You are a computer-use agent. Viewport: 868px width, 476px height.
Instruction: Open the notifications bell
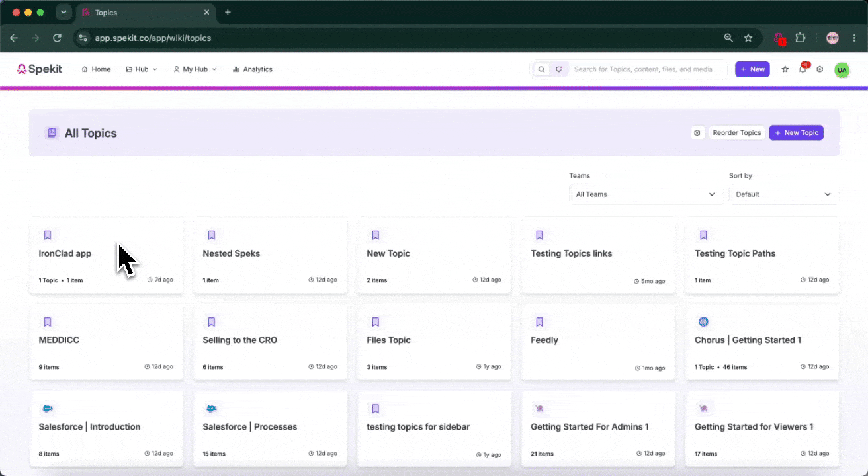click(803, 69)
